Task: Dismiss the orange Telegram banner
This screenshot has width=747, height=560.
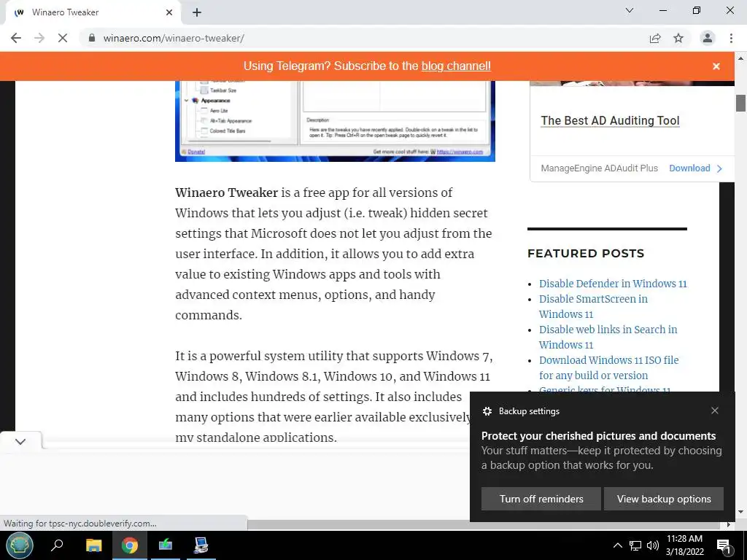Action: [x=716, y=66]
